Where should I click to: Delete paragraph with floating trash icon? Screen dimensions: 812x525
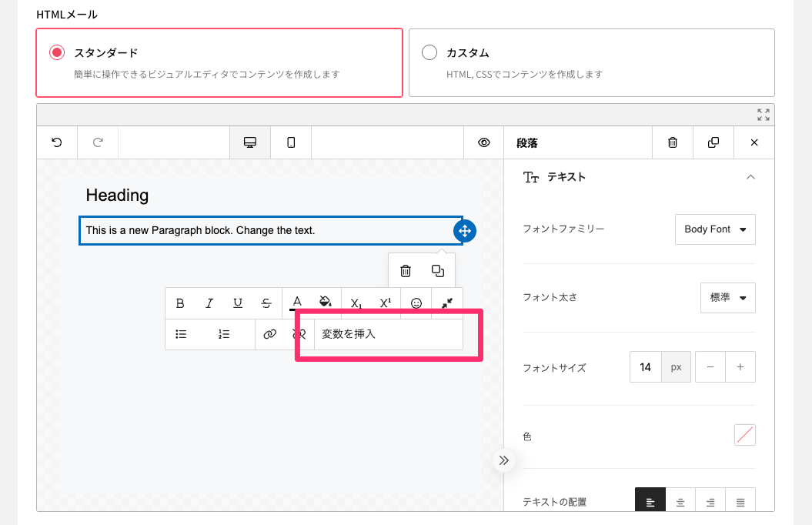(406, 271)
